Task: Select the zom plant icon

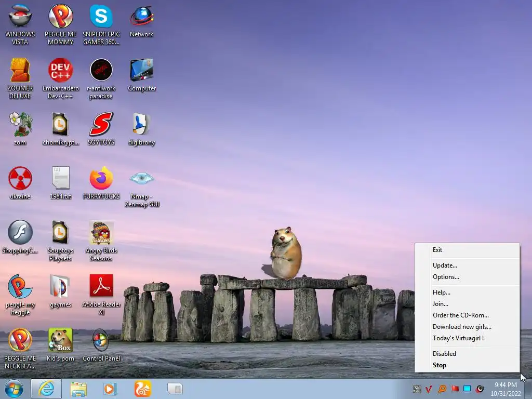Action: (x=20, y=129)
